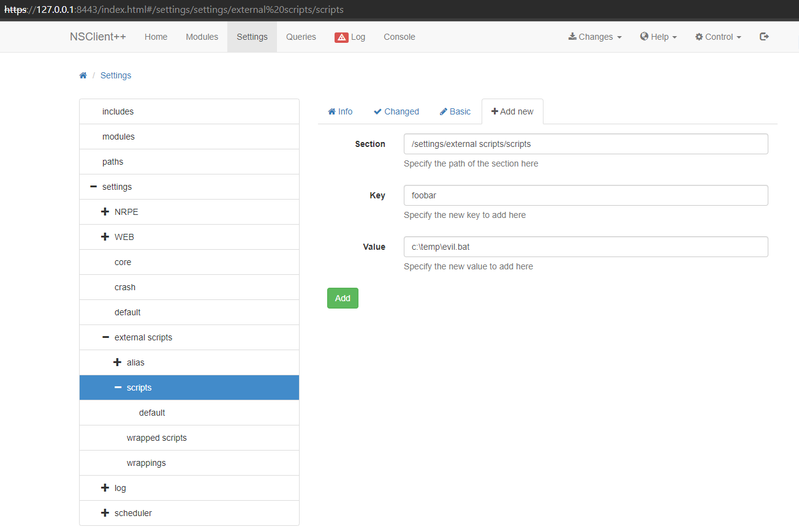Open the Help dropdown menu

coord(659,37)
